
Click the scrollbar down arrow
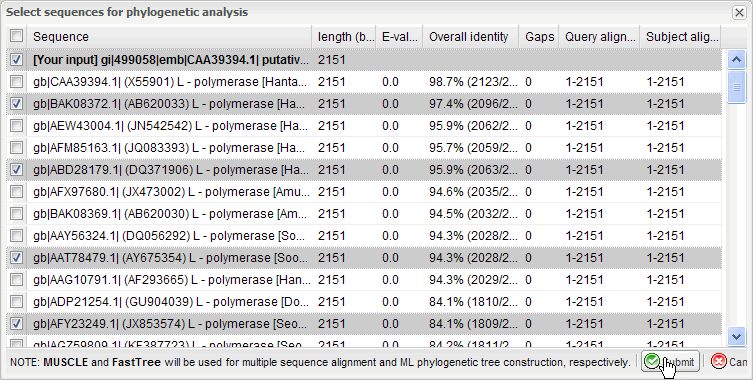[x=736, y=336]
